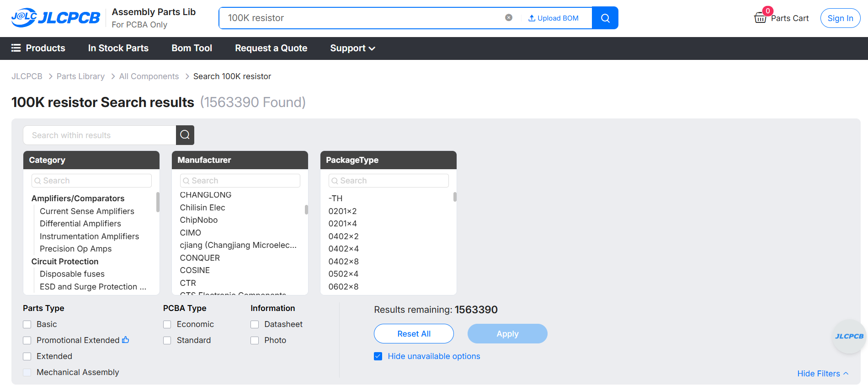Viewport: 868px width, 391px height.
Task: Navigate to Parts Library breadcrumb
Action: [x=80, y=76]
